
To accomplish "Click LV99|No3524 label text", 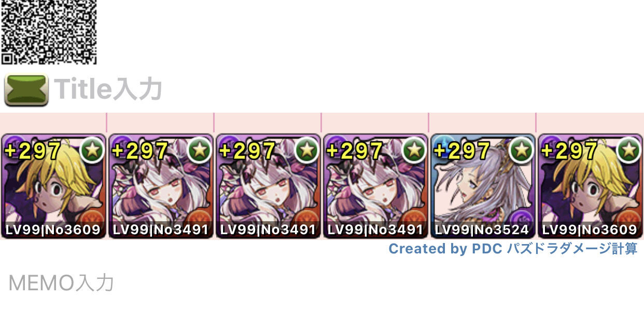I will tap(482, 230).
